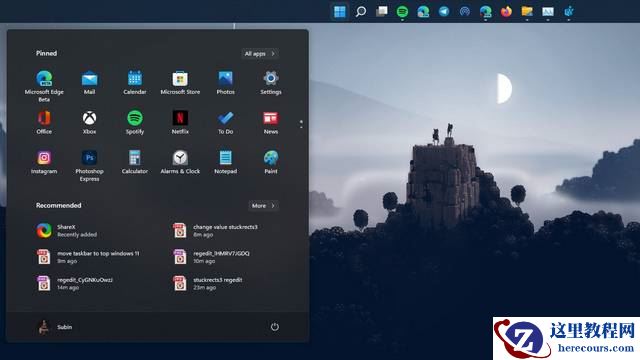Open Settings from pinned apps

coord(271,83)
